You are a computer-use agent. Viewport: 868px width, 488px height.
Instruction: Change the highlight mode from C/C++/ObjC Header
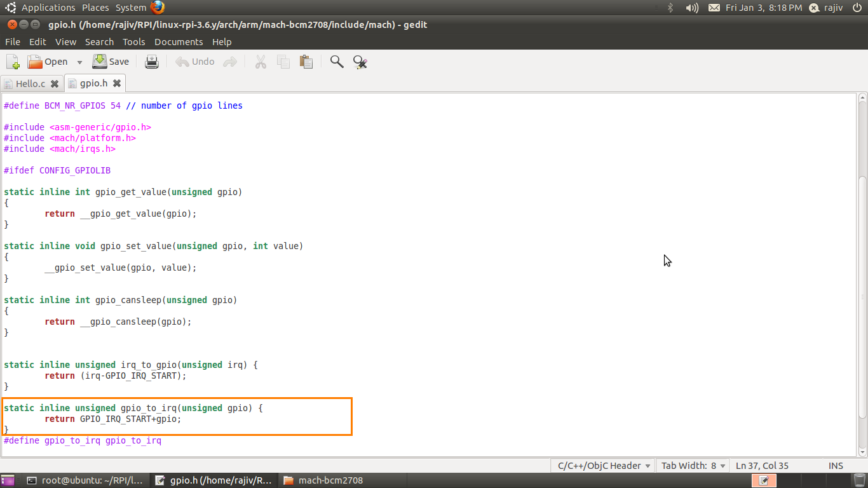coord(602,465)
